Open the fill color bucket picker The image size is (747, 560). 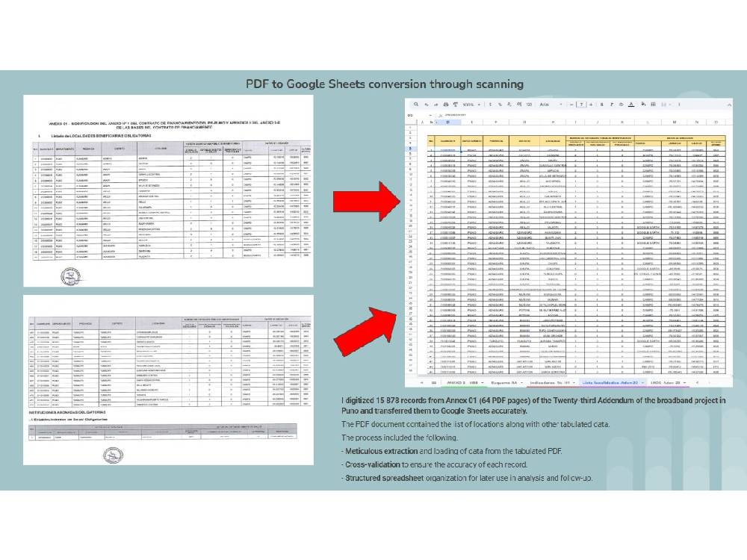643,105
